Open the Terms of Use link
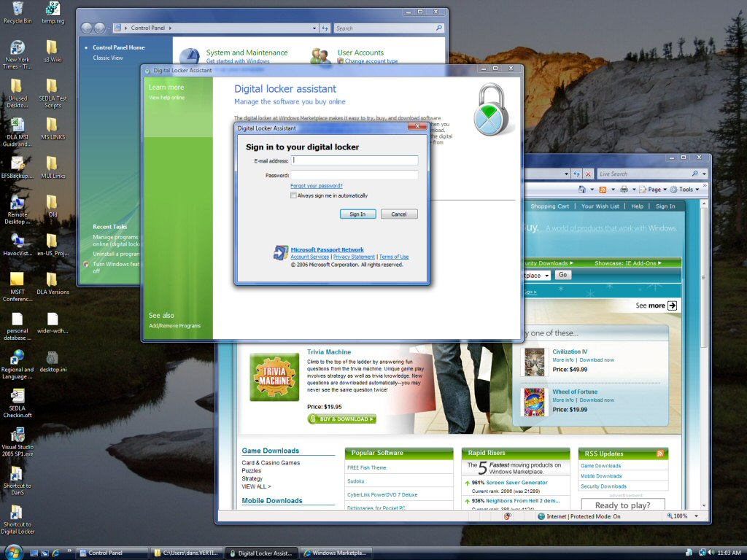747x560 pixels. (394, 257)
